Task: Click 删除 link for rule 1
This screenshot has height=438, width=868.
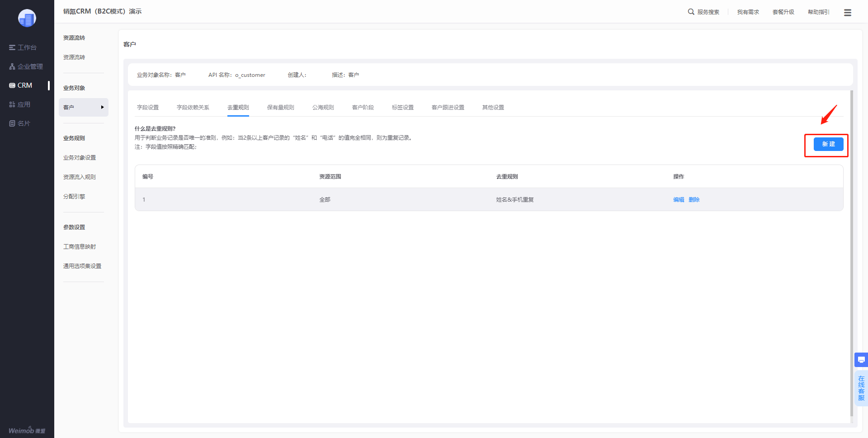Action: click(x=694, y=200)
